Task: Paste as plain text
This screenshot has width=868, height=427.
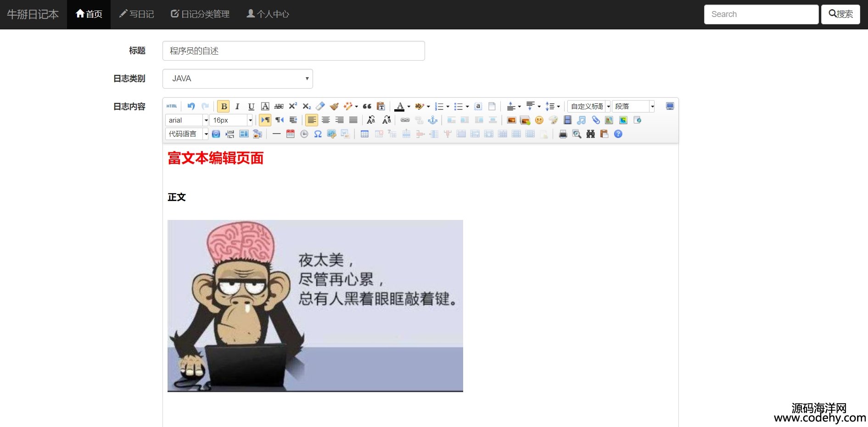Action: [381, 107]
